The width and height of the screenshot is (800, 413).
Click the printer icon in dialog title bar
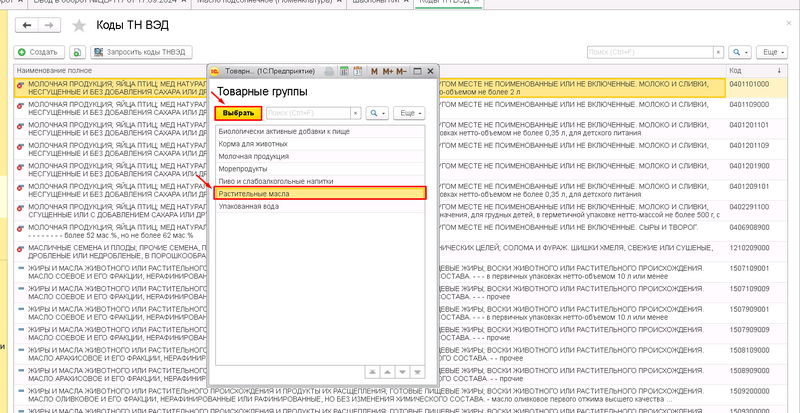tap(330, 71)
